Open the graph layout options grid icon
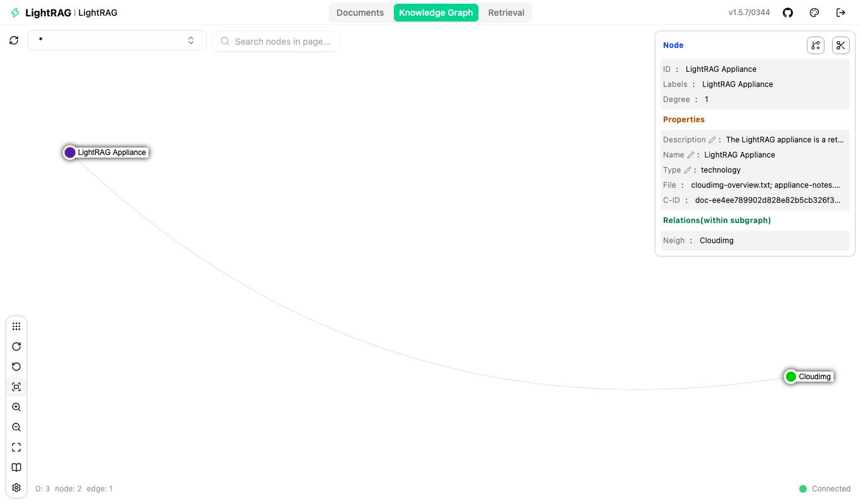 tap(16, 326)
